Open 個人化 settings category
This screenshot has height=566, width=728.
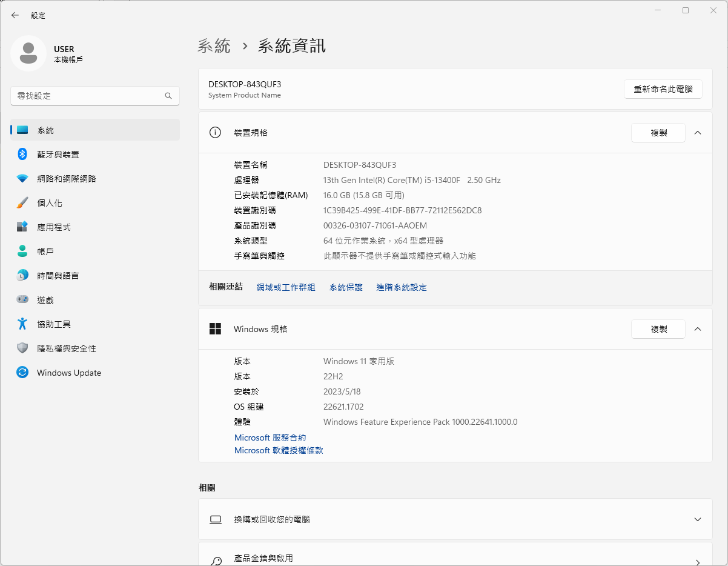(x=95, y=203)
